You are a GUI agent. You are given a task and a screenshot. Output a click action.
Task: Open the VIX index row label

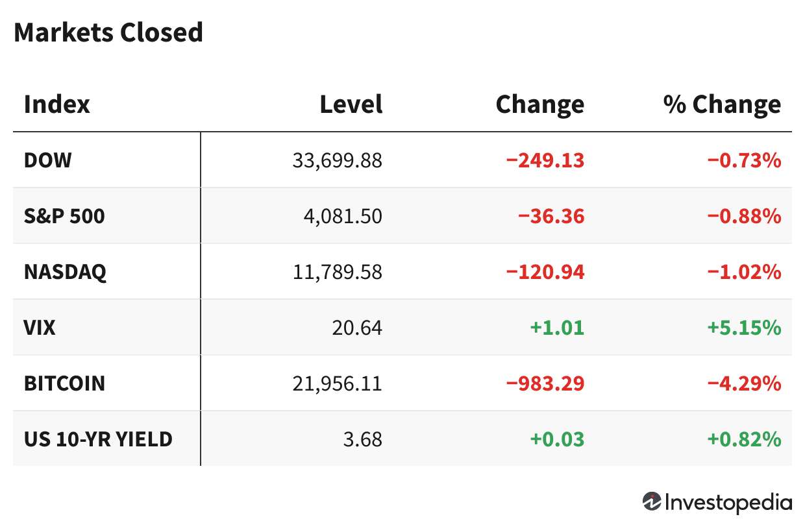click(x=40, y=328)
